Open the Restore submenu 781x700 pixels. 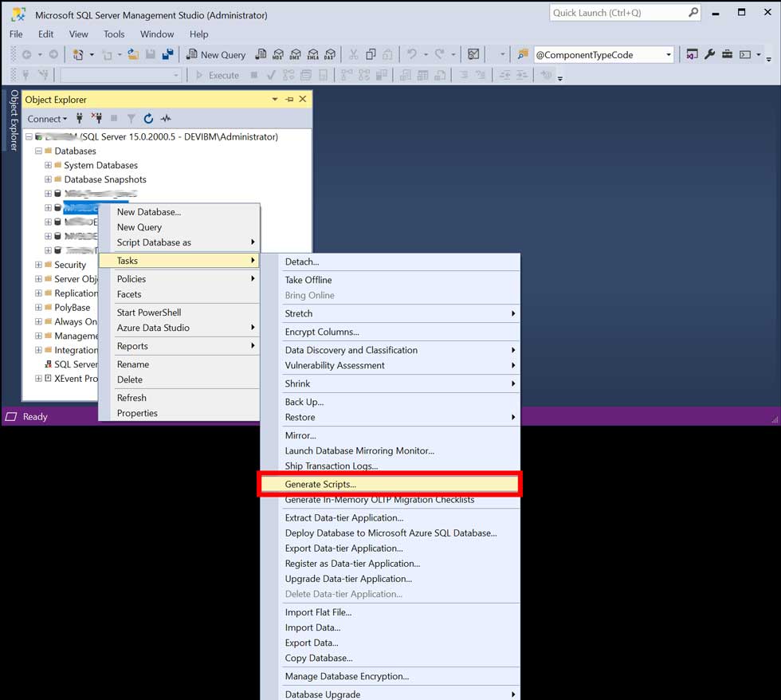pos(390,418)
